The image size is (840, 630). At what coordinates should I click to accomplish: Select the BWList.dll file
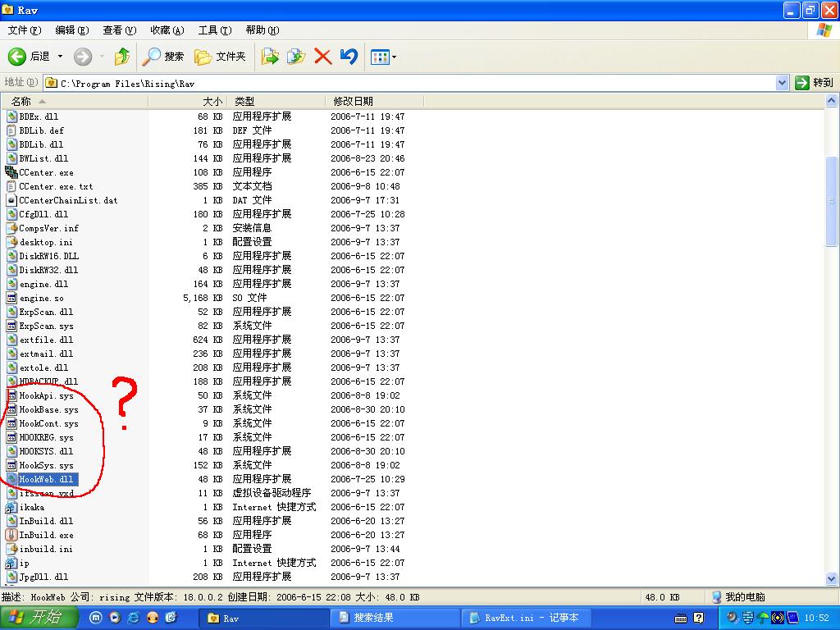click(43, 158)
